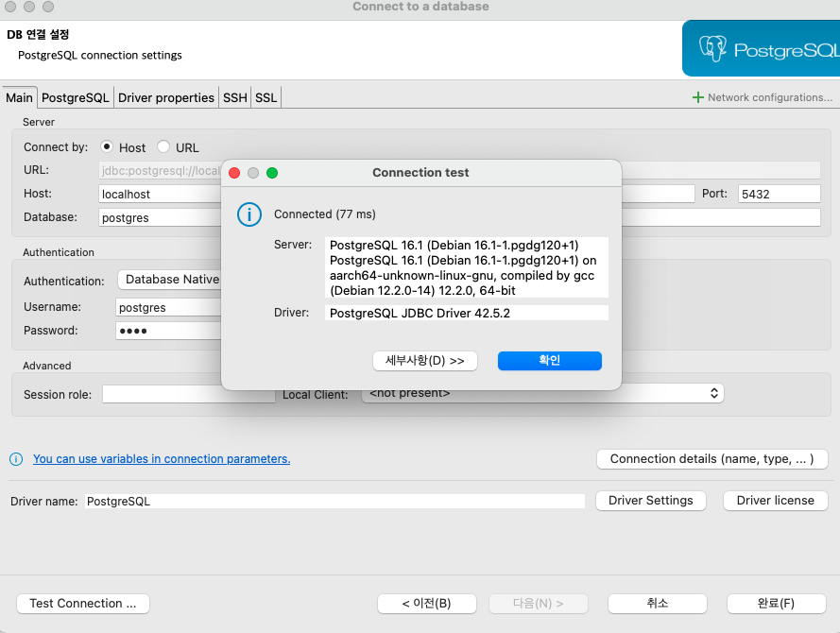Image resolution: width=840 pixels, height=633 pixels.
Task: Open Driver license
Action: (775, 501)
